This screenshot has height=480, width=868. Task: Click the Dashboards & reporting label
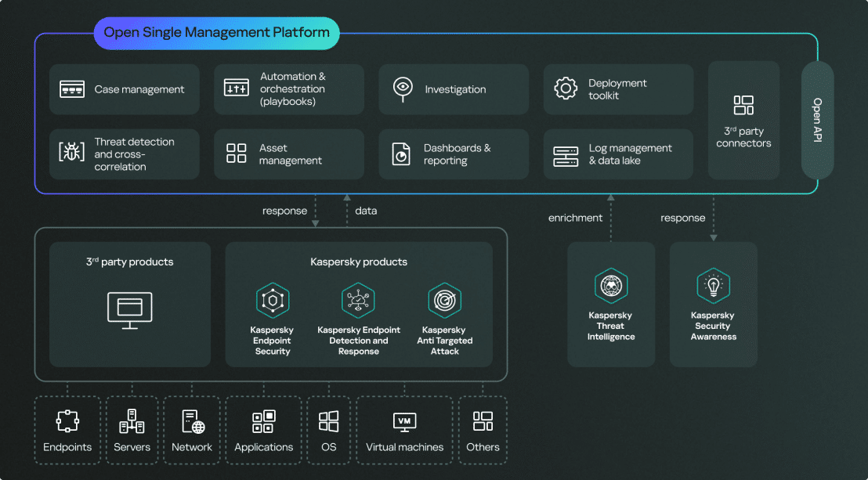pos(457,154)
